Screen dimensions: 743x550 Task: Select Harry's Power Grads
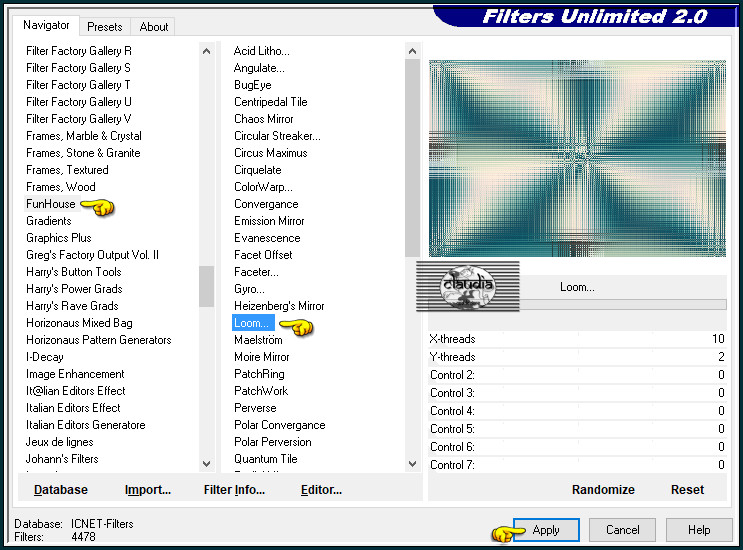click(x=74, y=289)
